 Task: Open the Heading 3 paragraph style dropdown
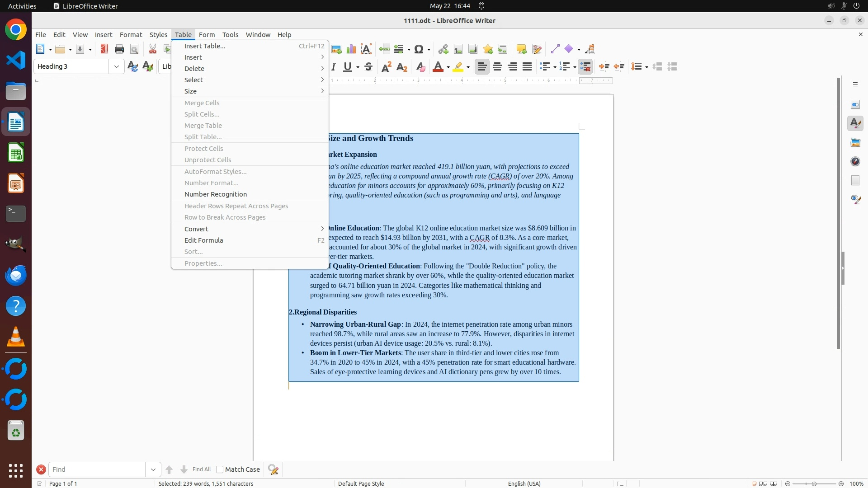tap(117, 67)
